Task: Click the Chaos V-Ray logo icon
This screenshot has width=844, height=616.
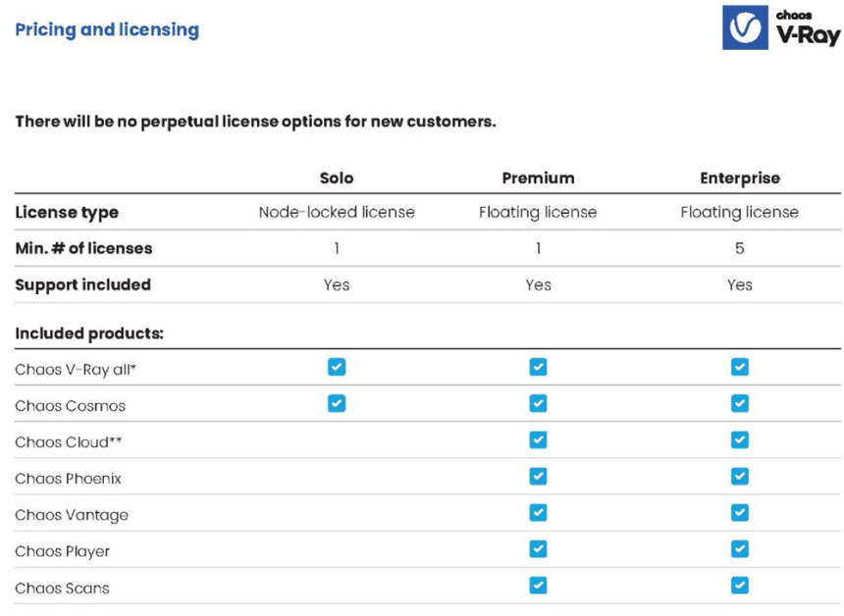Action: tap(745, 27)
